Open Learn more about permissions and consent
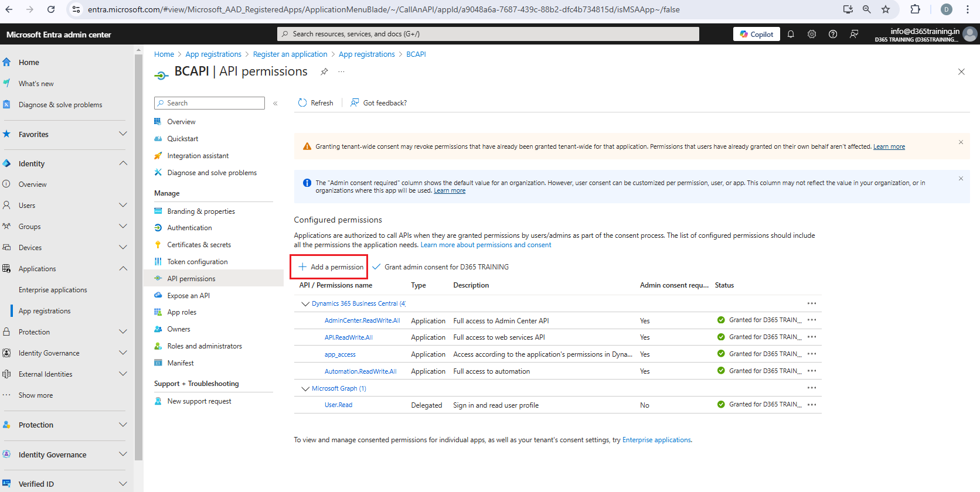Screen dimensions: 980x492 click(x=486, y=245)
